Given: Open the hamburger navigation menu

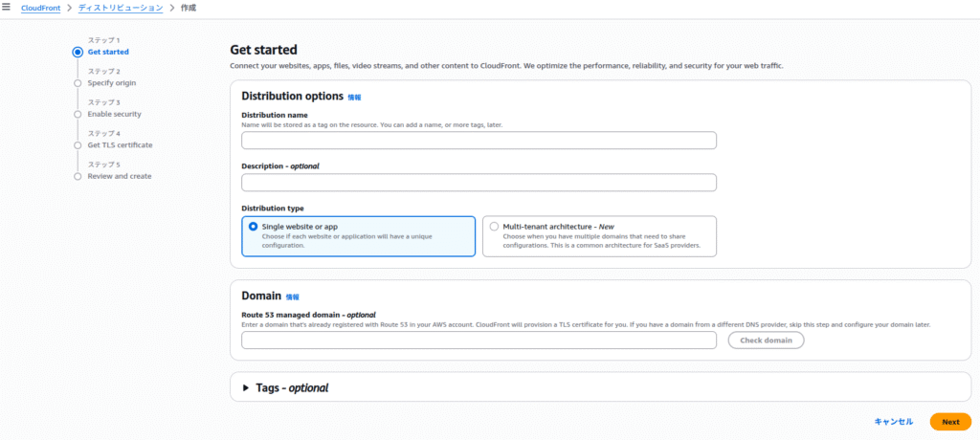Looking at the screenshot, I should pos(6,8).
